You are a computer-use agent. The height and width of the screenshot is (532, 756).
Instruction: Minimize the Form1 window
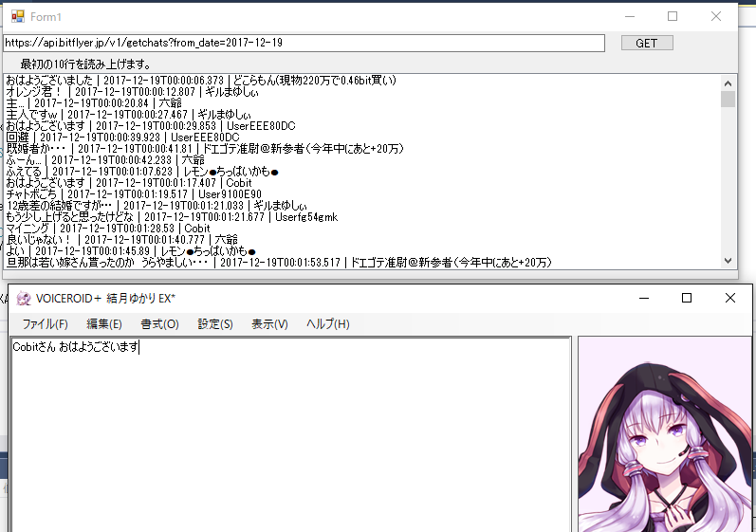tap(630, 17)
